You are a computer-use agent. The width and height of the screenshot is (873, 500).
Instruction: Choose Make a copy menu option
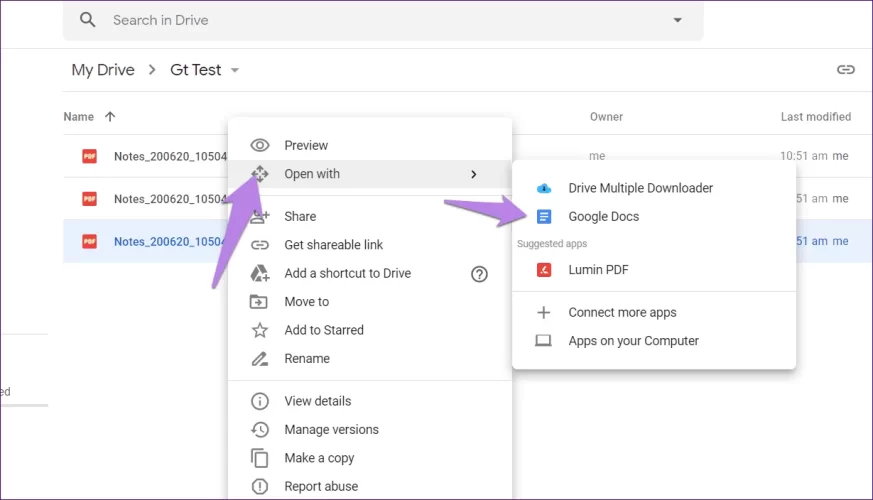pos(319,458)
